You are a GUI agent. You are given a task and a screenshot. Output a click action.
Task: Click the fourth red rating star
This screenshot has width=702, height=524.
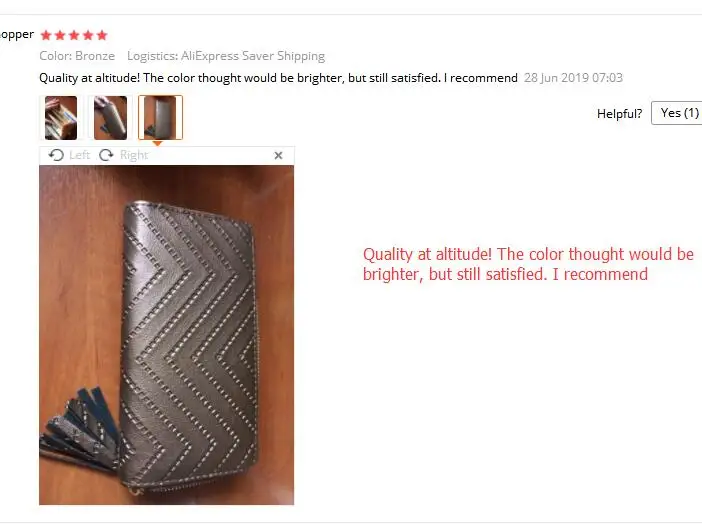88,35
